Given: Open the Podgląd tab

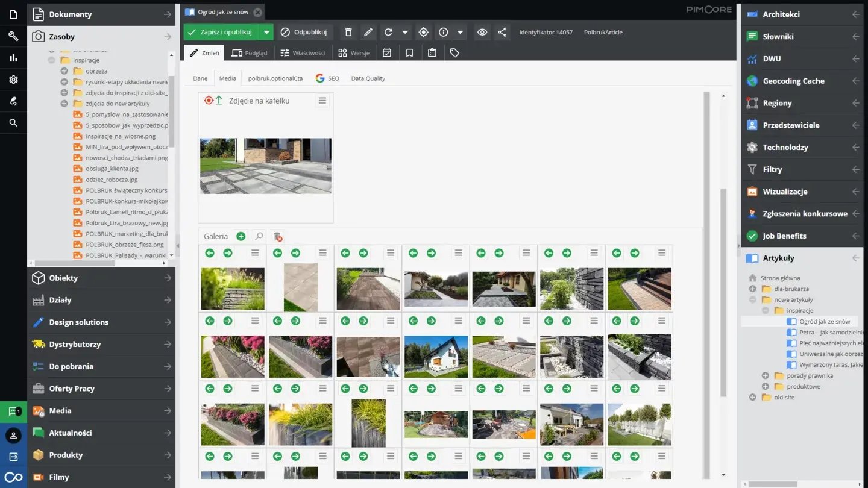Looking at the screenshot, I should [249, 53].
